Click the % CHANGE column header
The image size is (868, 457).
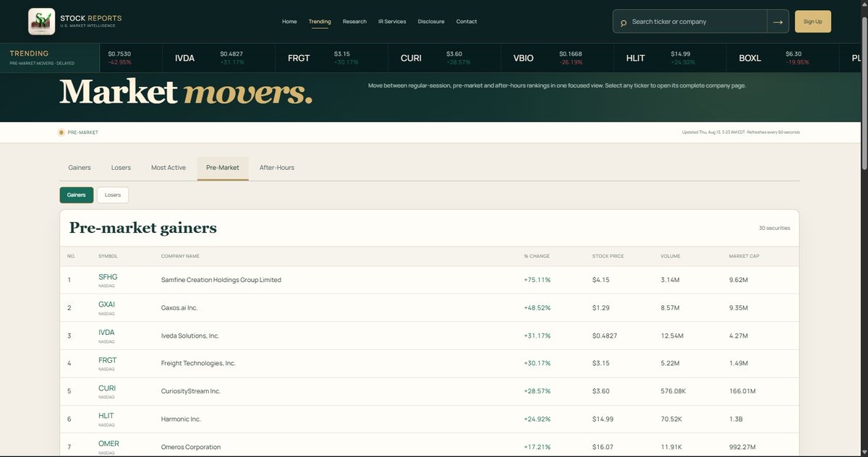(537, 256)
